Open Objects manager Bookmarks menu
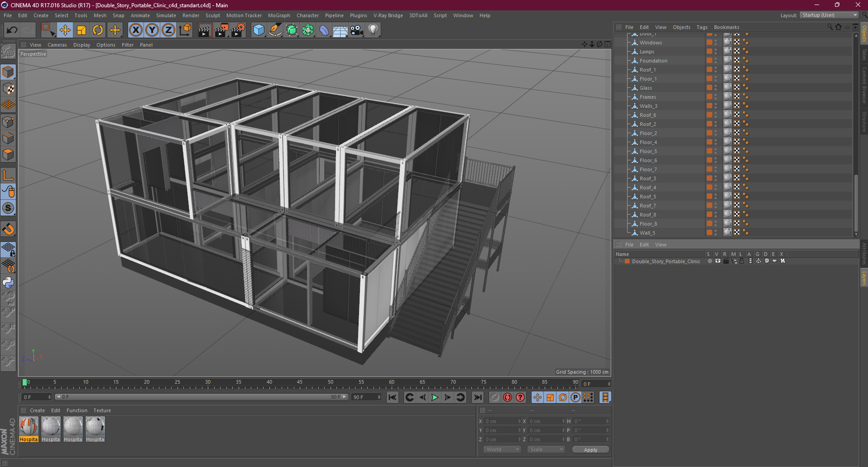 726,27
